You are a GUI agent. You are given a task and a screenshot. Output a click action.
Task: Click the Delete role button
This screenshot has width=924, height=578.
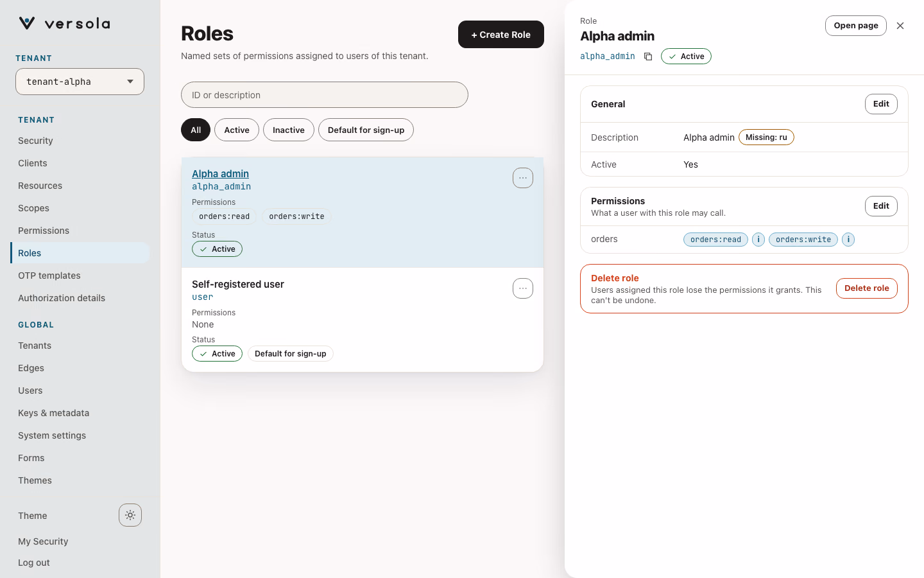[x=866, y=288]
